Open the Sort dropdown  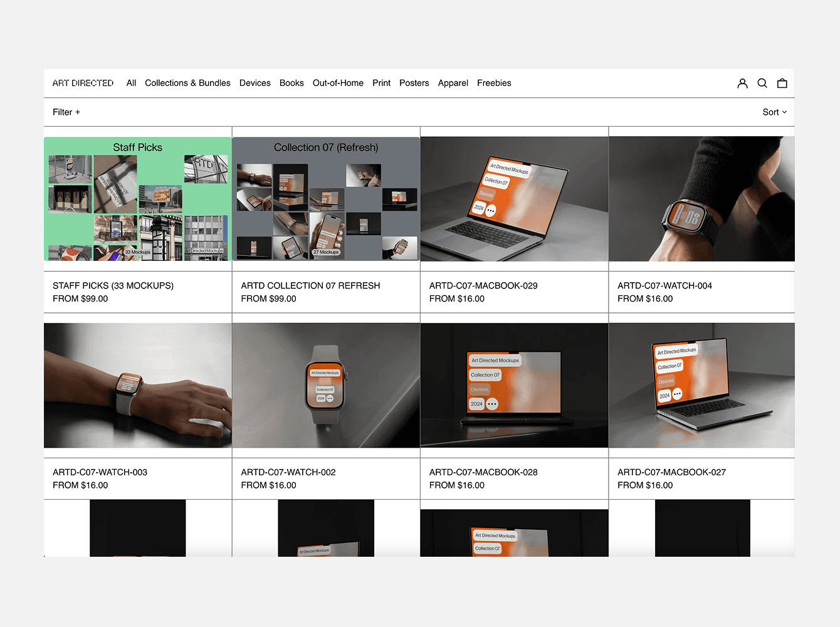(774, 112)
